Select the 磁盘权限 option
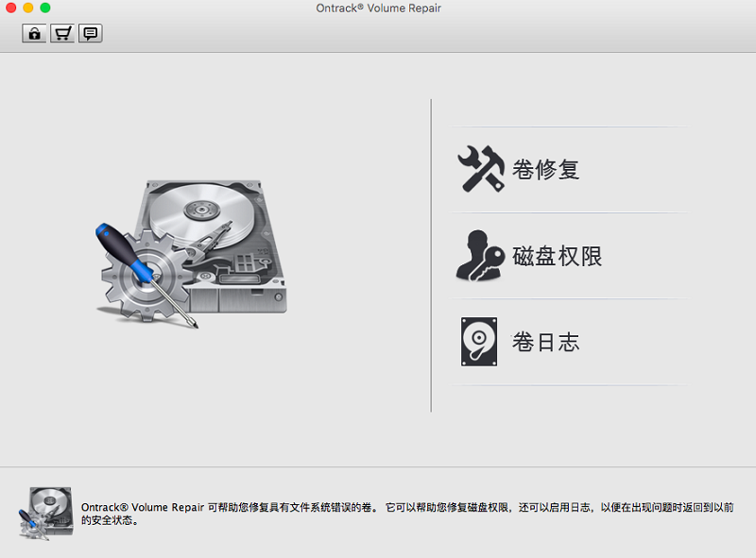Screen dimensions: 756x558 coord(557,256)
